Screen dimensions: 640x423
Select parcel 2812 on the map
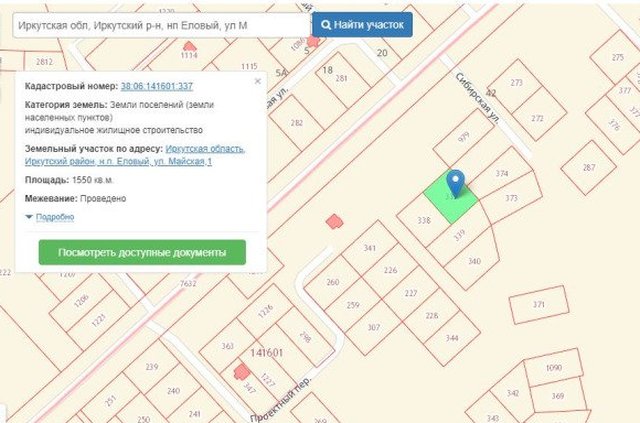click(x=44, y=62)
